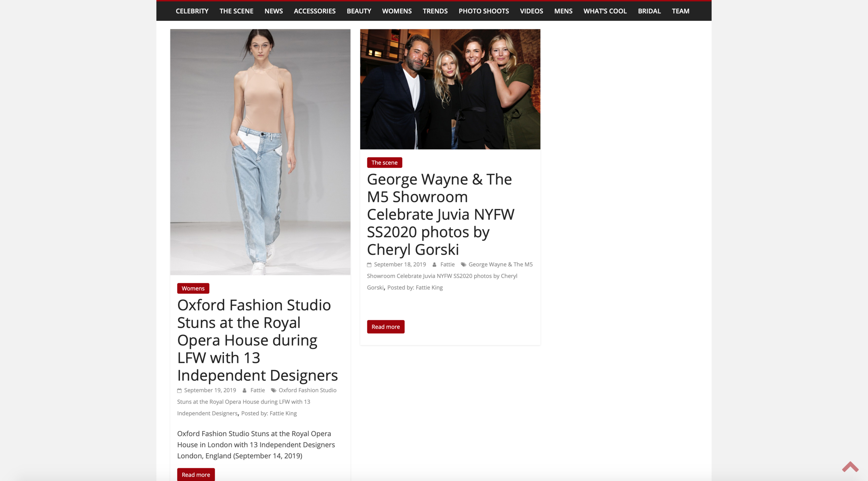Click the red Womens category badge

(x=193, y=288)
